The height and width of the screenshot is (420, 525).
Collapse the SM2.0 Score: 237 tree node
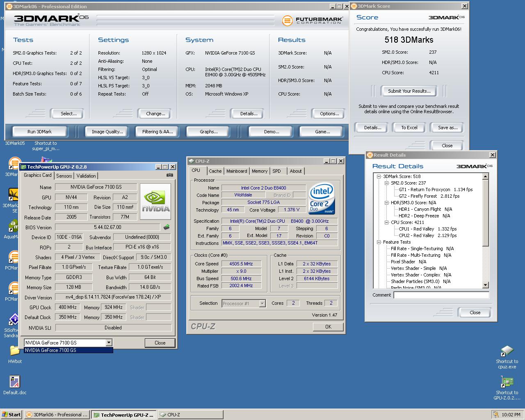coord(386,183)
